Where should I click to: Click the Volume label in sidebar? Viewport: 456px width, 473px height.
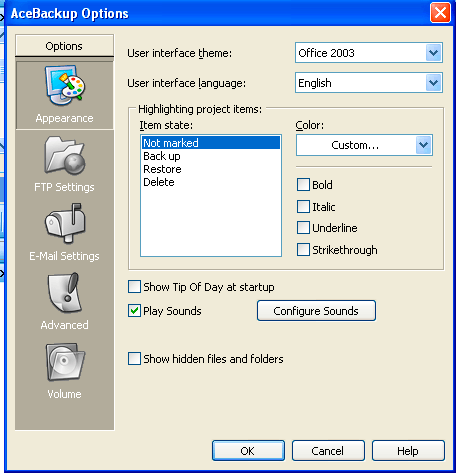64,394
